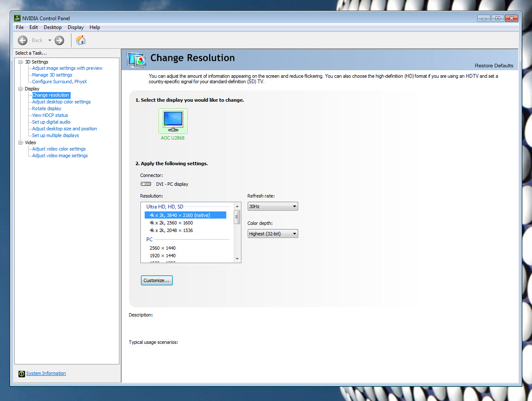Open Adjust video image settings
The height and width of the screenshot is (401, 532).
point(60,156)
